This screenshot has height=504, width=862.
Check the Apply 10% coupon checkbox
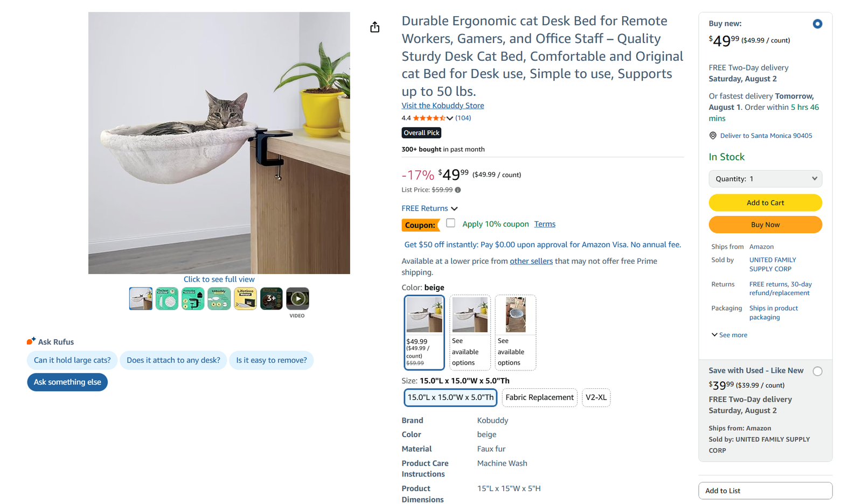point(450,223)
